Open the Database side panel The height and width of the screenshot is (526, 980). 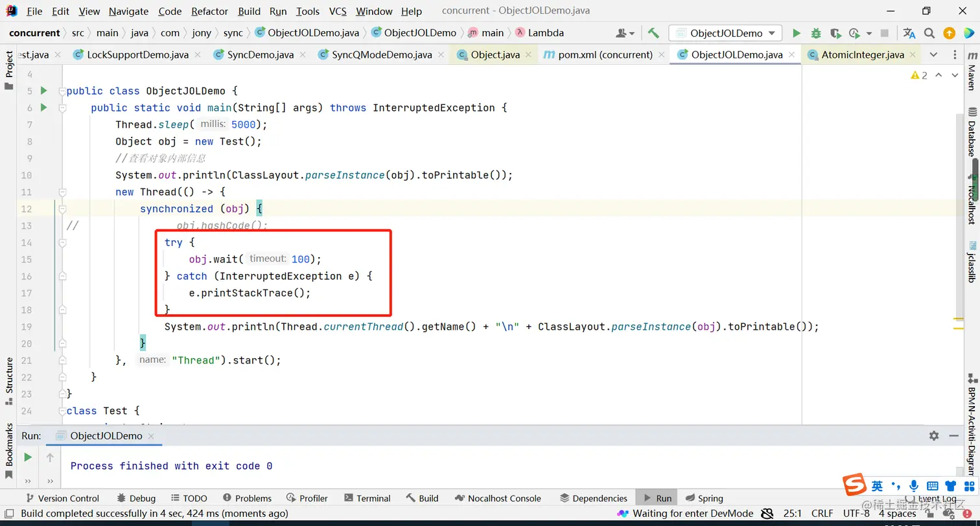coord(971,133)
